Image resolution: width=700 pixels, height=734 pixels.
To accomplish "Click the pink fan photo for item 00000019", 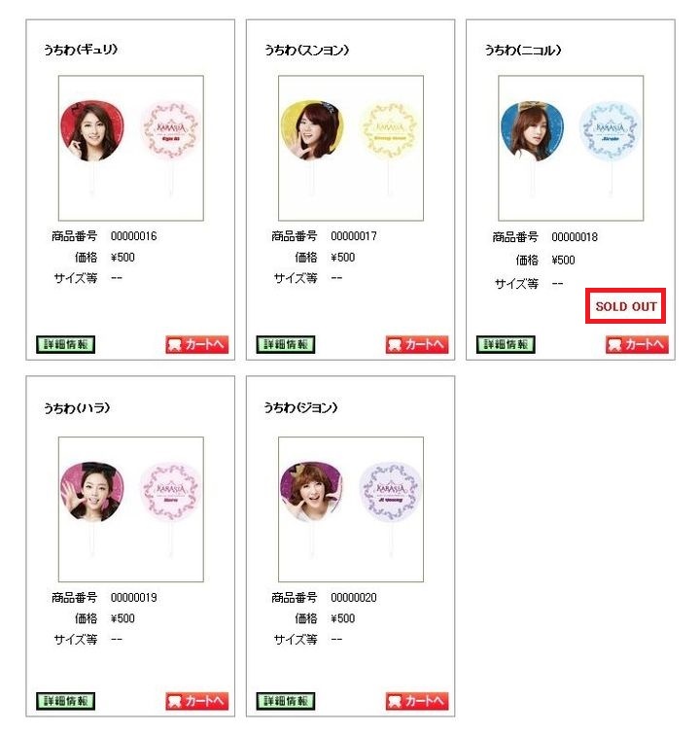I will pos(131,509).
